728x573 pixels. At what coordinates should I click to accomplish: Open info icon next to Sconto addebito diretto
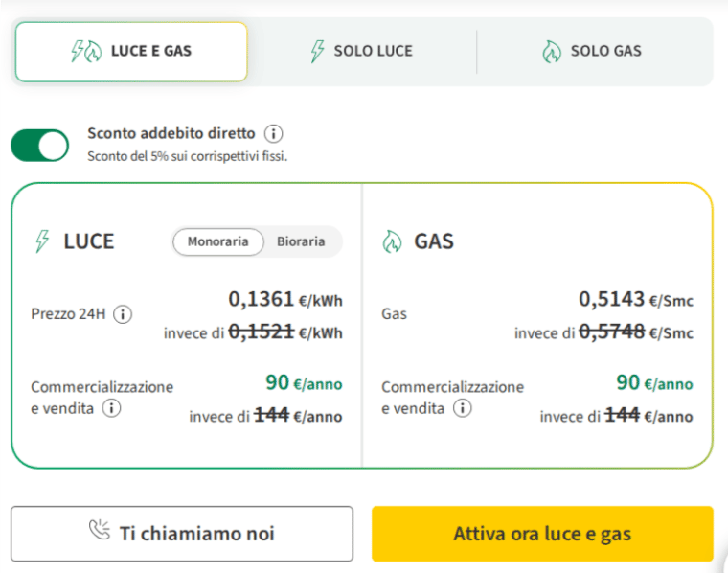click(273, 134)
